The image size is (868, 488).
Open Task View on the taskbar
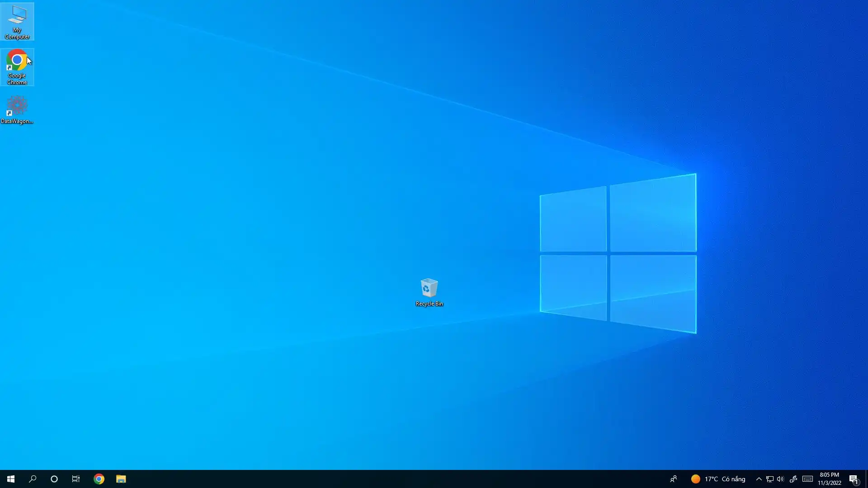pos(76,479)
